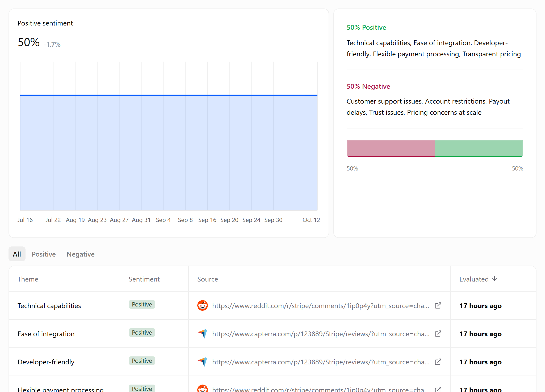
Task: Open external link icon for Technical capabilities row
Action: 438,305
